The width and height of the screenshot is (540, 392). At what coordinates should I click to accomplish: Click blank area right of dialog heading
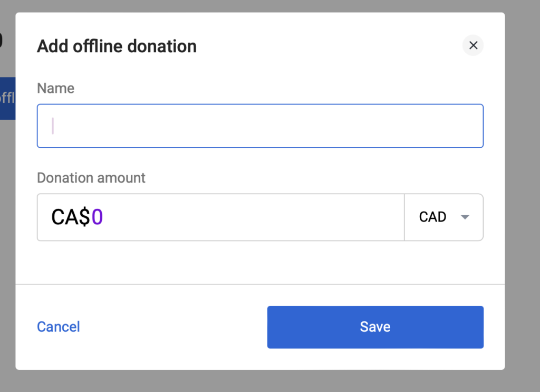click(327, 46)
